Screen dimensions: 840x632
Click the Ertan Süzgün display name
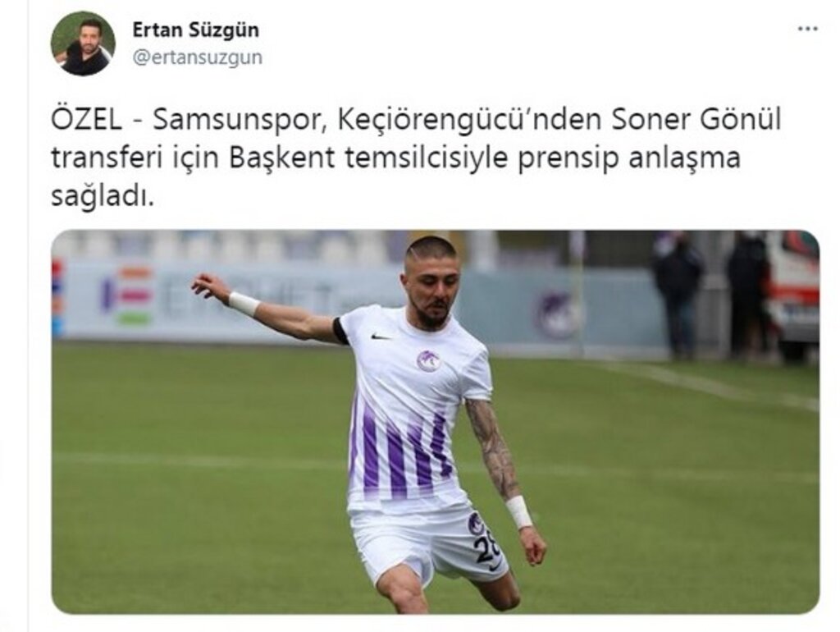pos(195,30)
